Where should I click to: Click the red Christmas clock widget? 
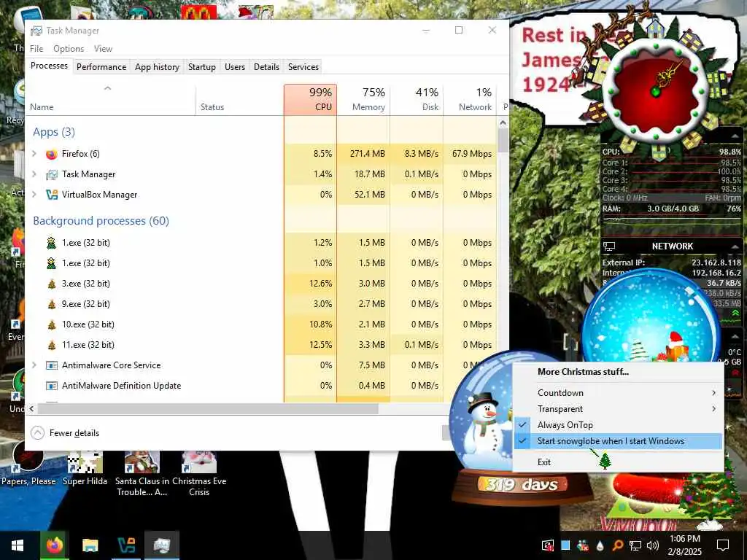pyautogui.click(x=656, y=90)
